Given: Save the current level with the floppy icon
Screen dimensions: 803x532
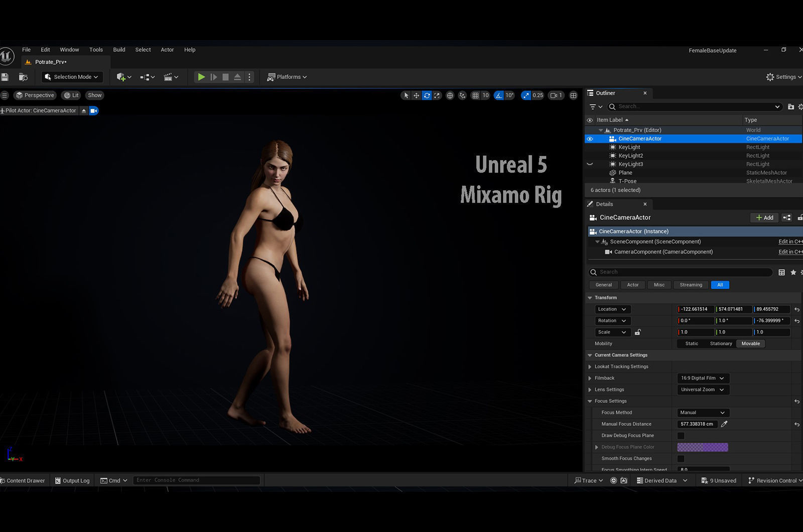Looking at the screenshot, I should (5, 77).
